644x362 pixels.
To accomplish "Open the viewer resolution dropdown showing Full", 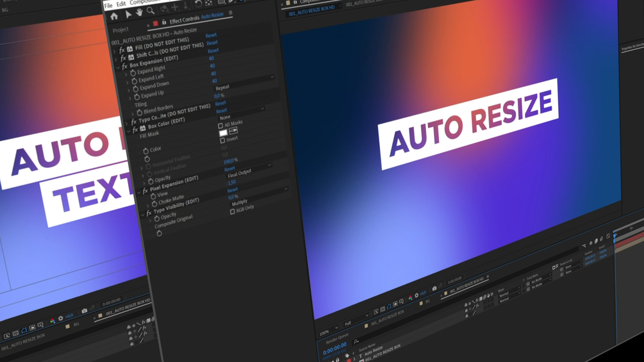I will click(x=356, y=320).
